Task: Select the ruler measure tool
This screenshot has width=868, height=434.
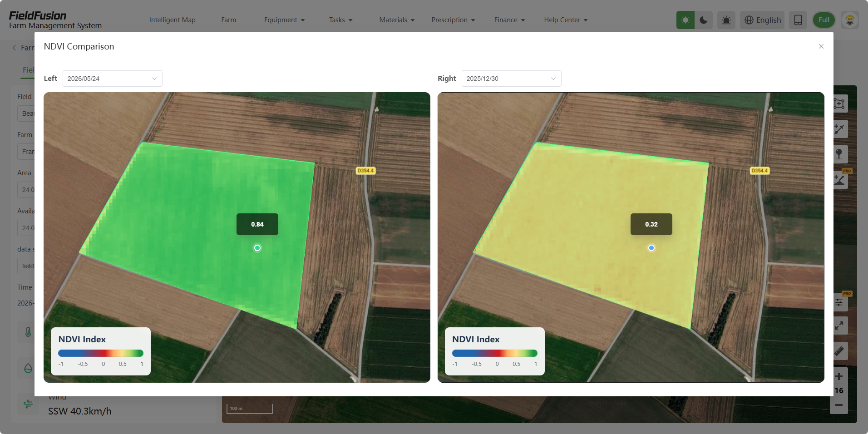Action: tap(839, 351)
